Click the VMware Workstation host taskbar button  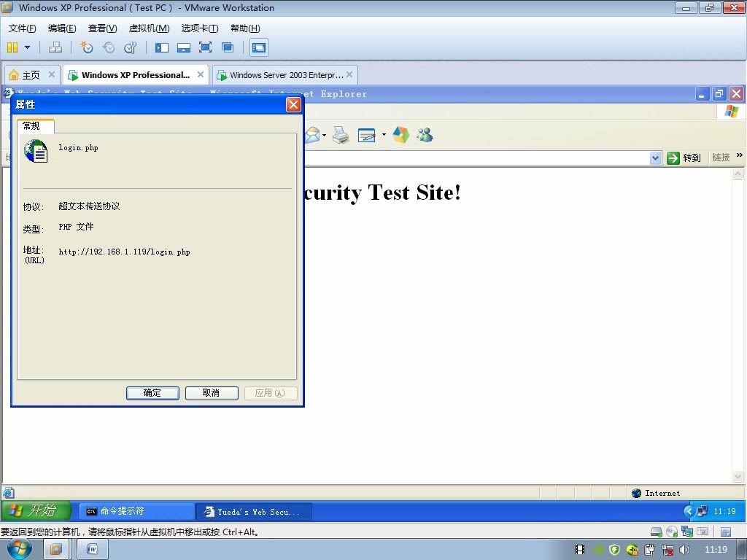tap(55, 550)
